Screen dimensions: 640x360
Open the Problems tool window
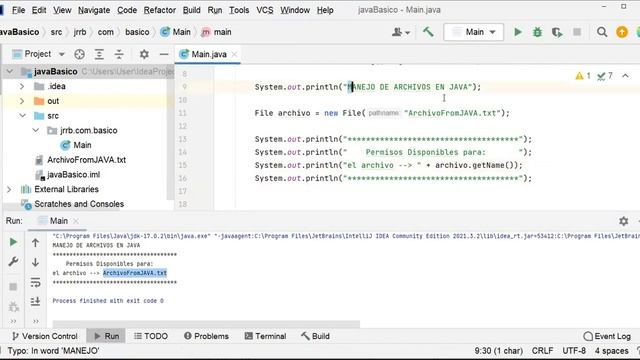(206, 336)
